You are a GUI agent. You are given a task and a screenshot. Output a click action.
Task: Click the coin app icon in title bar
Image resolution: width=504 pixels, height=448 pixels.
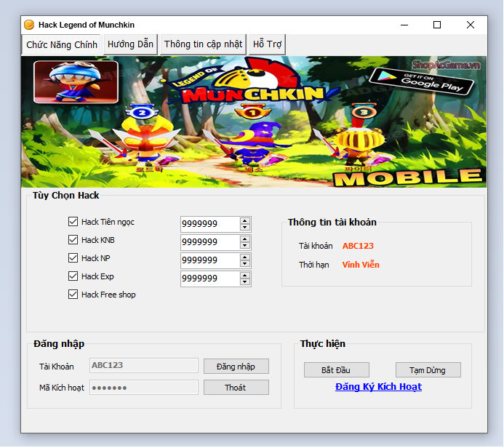coord(29,25)
